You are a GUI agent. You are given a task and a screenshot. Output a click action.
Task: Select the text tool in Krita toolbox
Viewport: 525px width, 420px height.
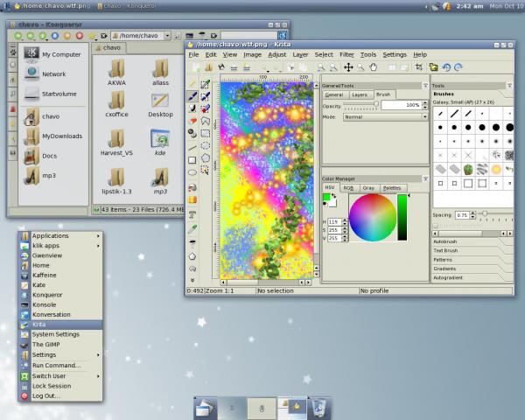point(192,214)
